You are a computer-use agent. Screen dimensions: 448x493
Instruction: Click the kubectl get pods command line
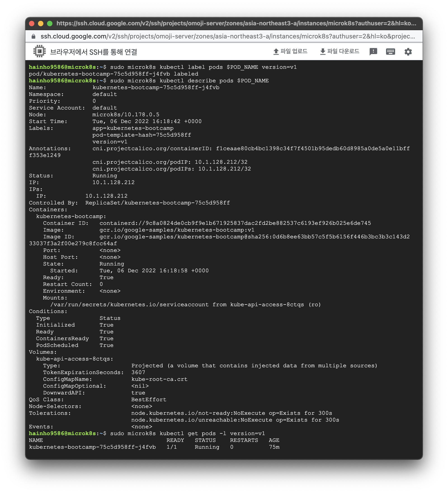[x=187, y=433]
